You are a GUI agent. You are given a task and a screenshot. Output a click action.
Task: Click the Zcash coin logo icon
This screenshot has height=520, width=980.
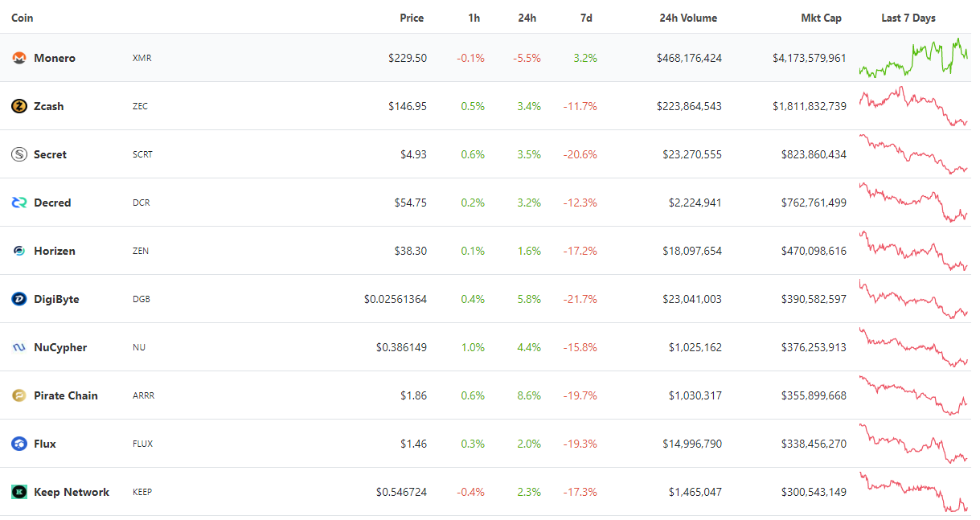[x=19, y=106]
